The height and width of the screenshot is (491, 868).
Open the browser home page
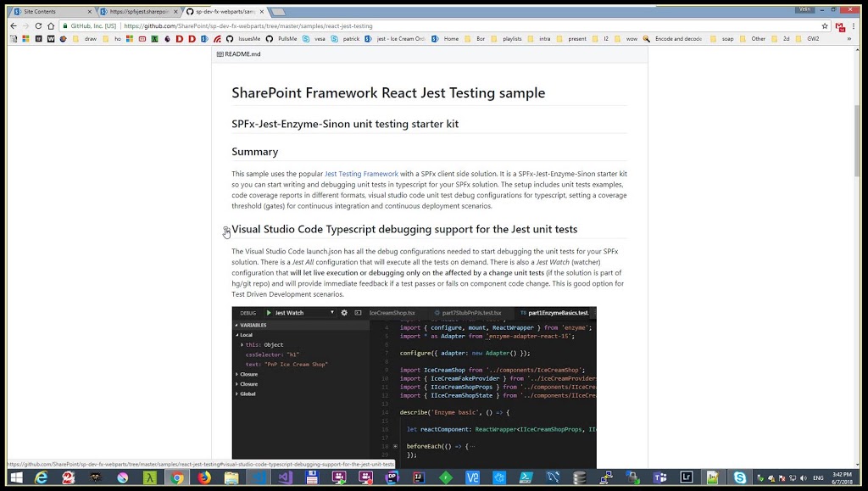tap(51, 26)
